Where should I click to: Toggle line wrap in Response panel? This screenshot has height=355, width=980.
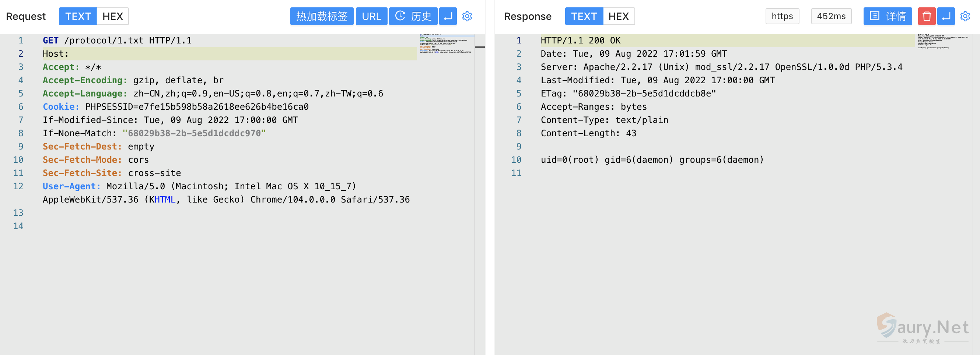pos(946,16)
